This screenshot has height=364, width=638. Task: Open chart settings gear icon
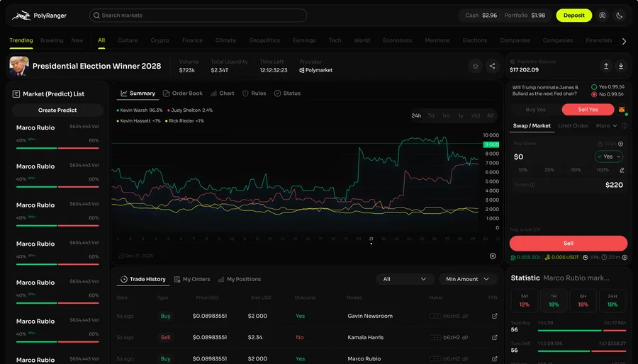click(x=493, y=256)
